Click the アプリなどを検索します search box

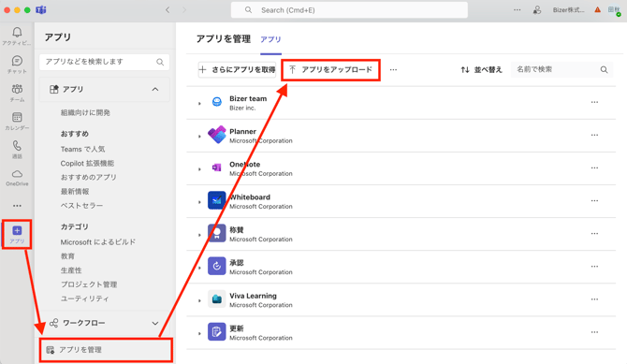tap(105, 62)
